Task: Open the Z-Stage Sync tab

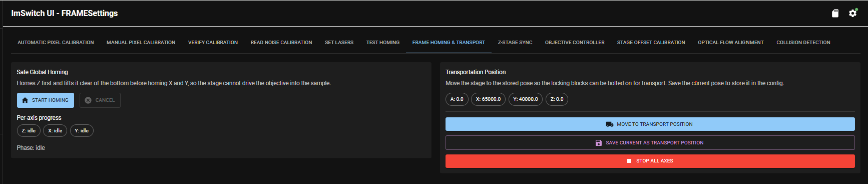Action: pos(515,43)
